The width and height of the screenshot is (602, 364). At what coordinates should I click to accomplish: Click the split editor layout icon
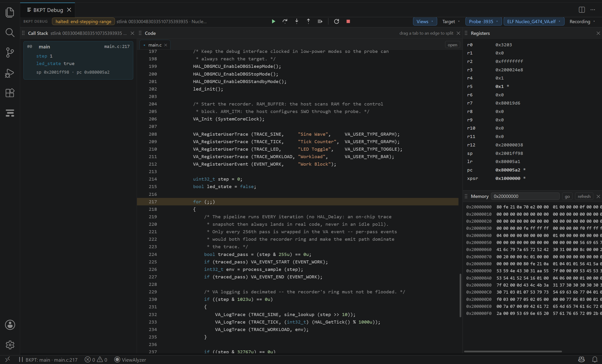pyautogui.click(x=582, y=10)
